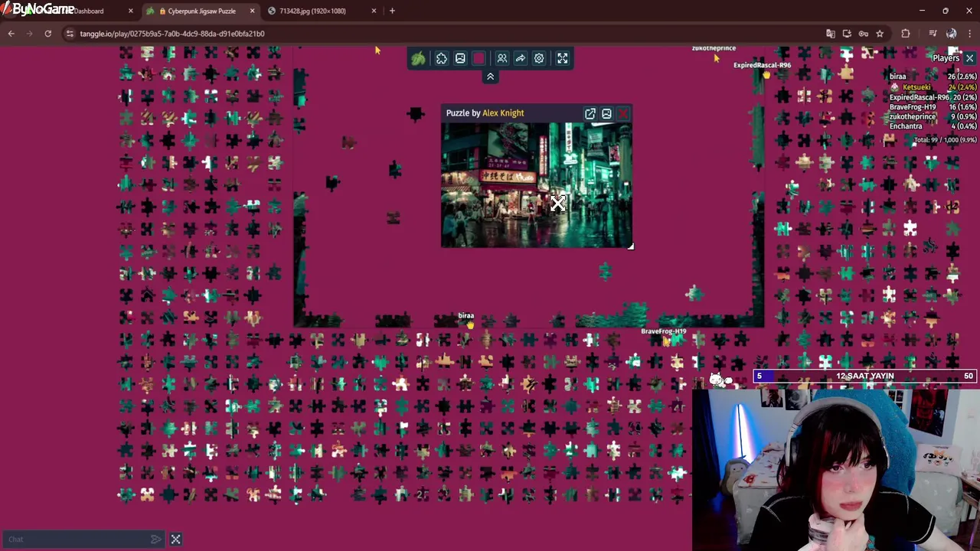Image resolution: width=980 pixels, height=551 pixels.
Task: Bookmark this page with star icon
Action: tap(880, 34)
